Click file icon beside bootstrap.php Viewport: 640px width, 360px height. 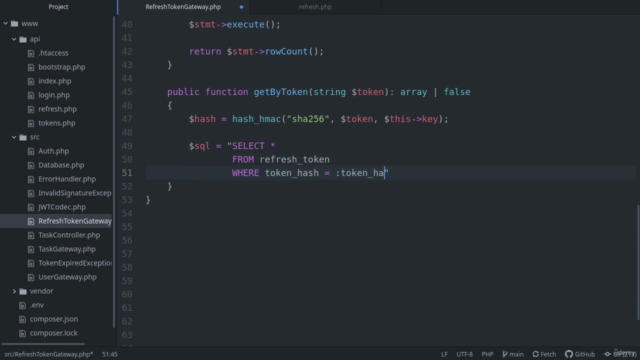(31, 67)
